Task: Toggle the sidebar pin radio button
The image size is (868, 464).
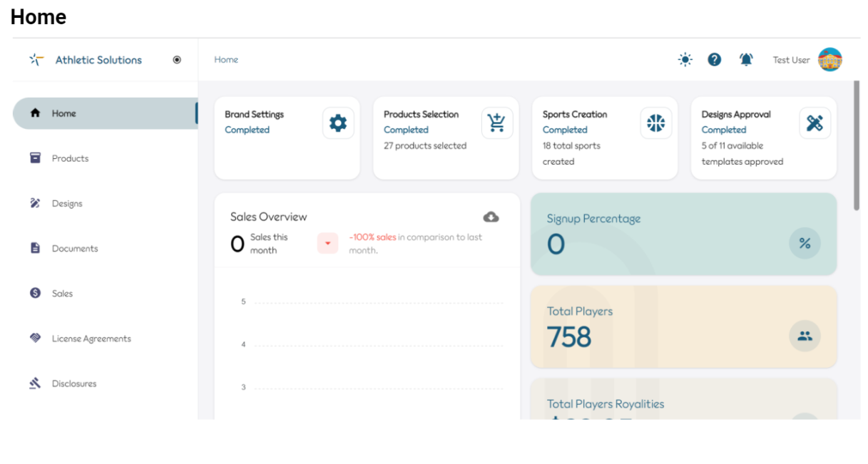Action: pos(177,60)
